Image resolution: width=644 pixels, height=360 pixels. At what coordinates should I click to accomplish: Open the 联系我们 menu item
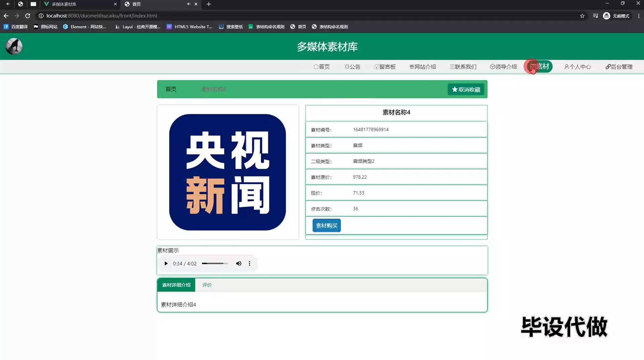463,66
